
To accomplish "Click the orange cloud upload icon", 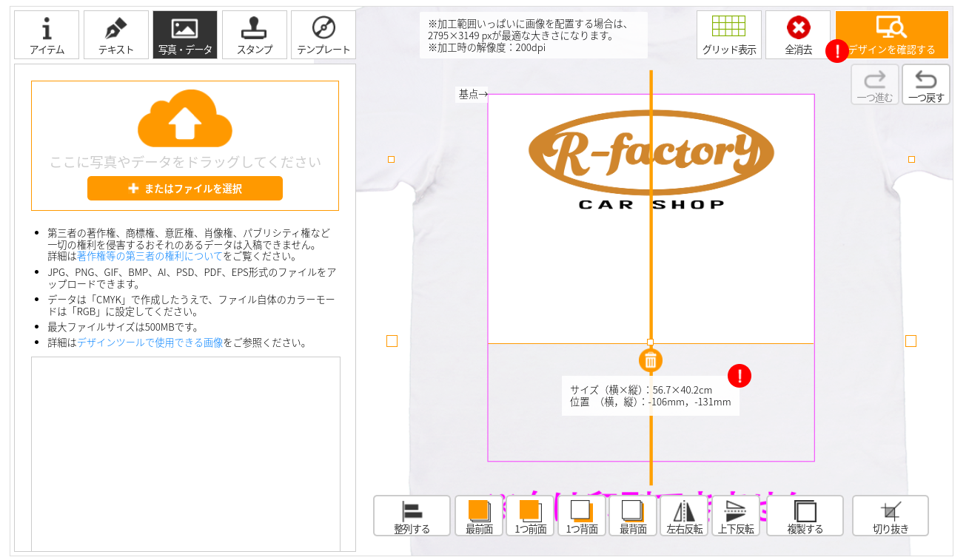I will tap(185, 118).
